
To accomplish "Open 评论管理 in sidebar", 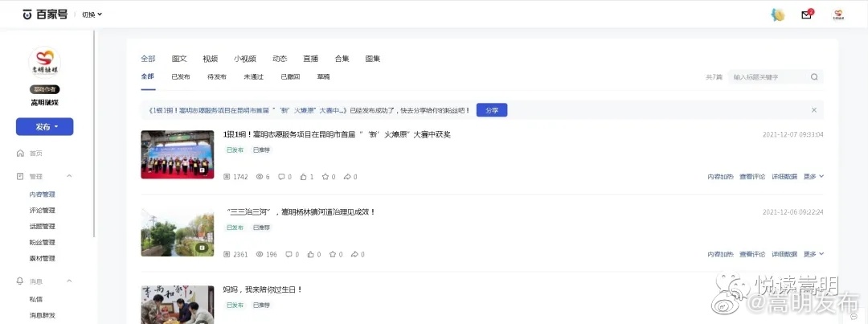I will click(x=42, y=211).
